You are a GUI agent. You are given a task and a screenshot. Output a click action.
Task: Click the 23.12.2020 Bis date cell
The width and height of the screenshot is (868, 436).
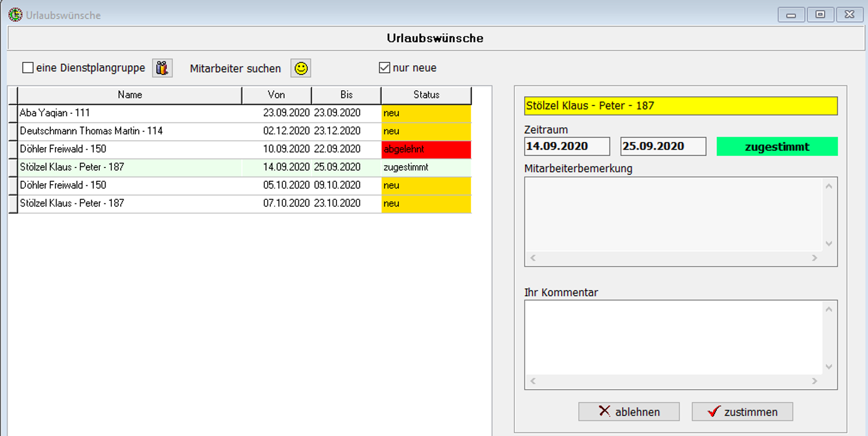click(346, 131)
